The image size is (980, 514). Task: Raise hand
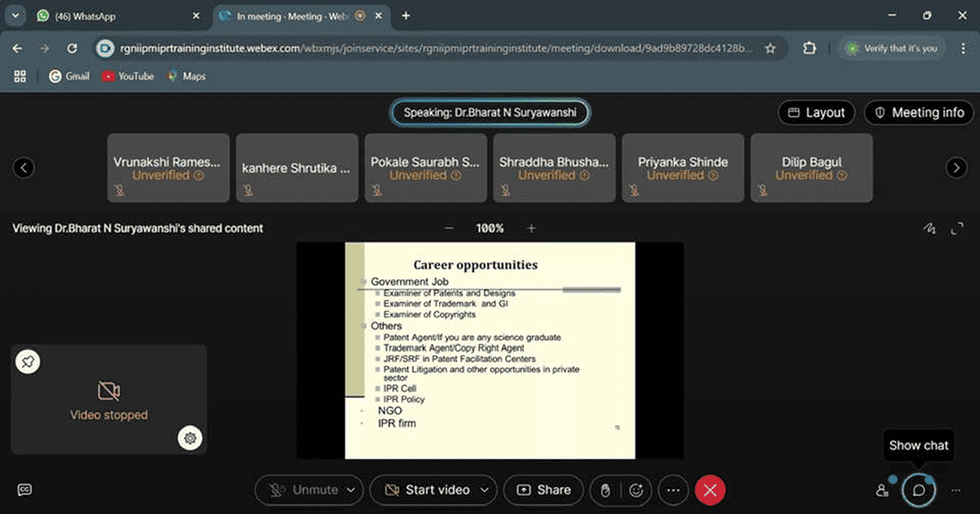[605, 490]
